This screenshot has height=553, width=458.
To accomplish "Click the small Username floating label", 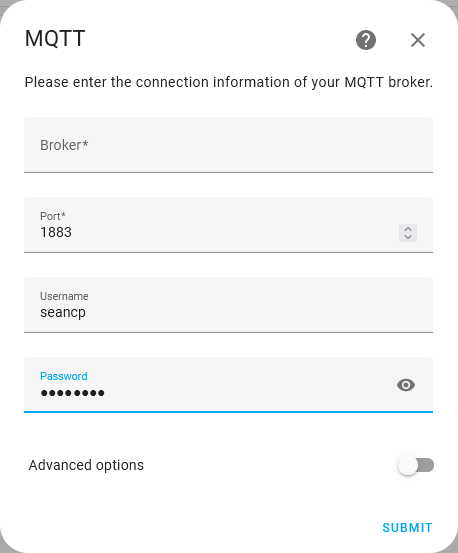I will (64, 296).
